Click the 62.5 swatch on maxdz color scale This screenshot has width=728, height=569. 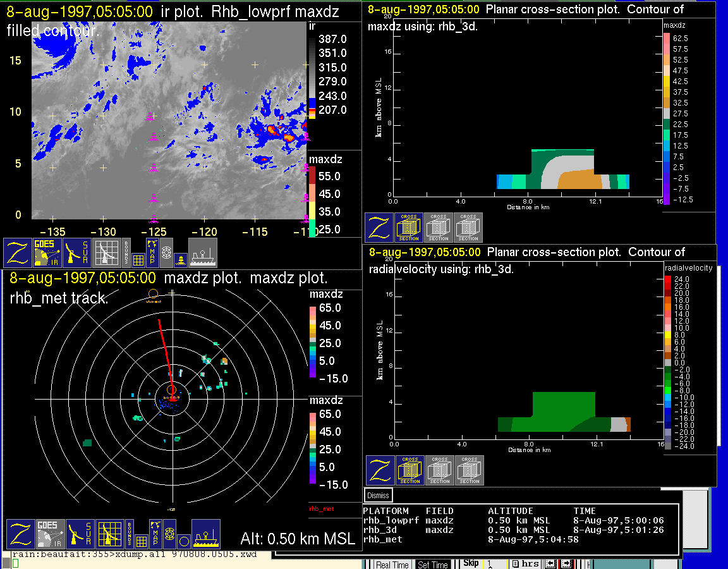[667, 39]
